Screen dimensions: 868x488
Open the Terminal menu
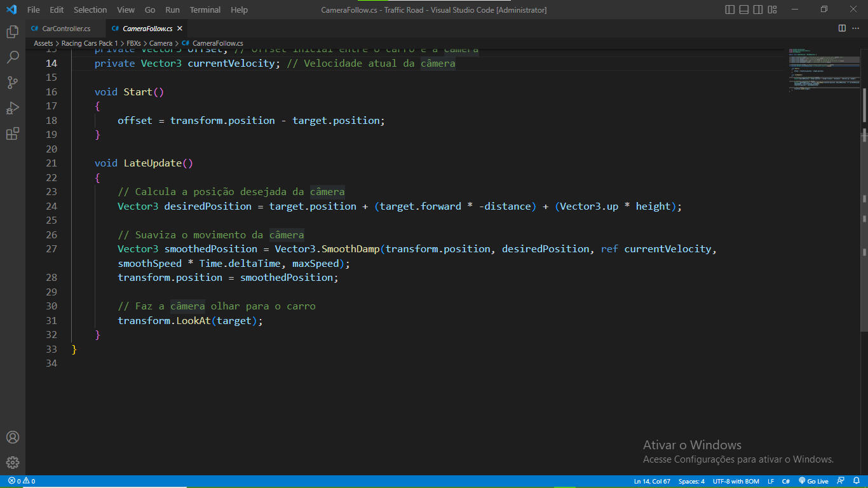coord(205,10)
